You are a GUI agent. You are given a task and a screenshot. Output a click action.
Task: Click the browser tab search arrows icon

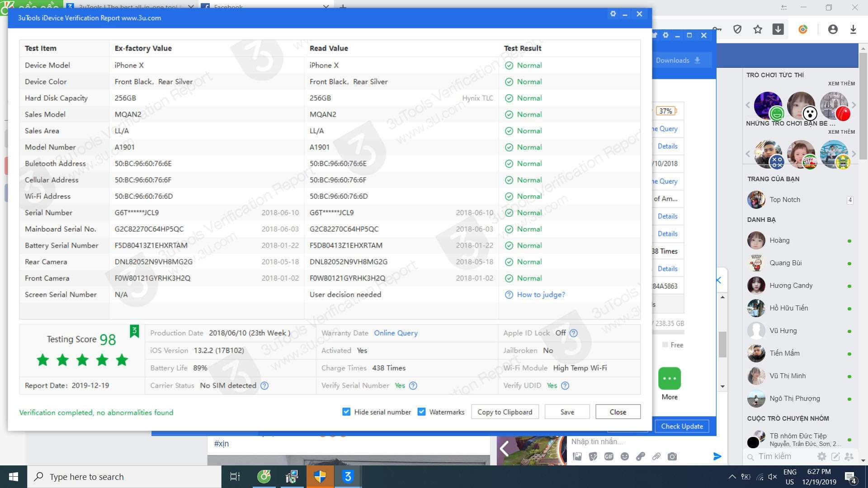[x=783, y=7]
